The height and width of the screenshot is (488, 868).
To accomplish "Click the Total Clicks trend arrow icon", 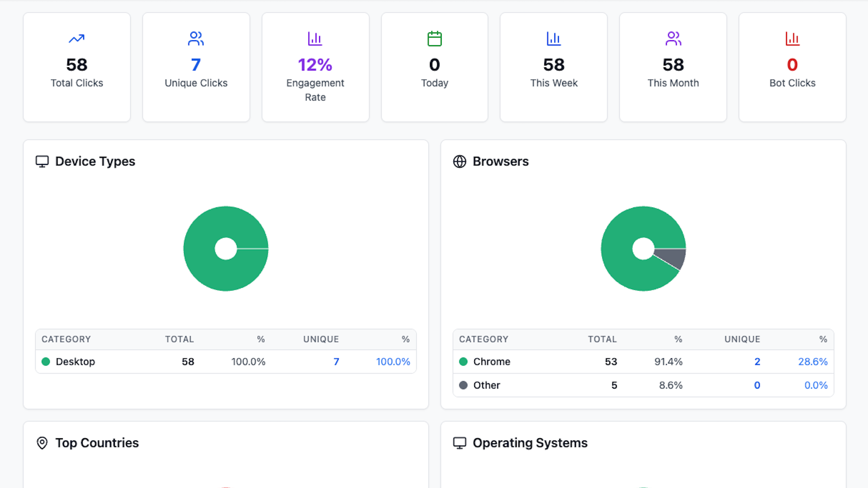I will 76,39.
